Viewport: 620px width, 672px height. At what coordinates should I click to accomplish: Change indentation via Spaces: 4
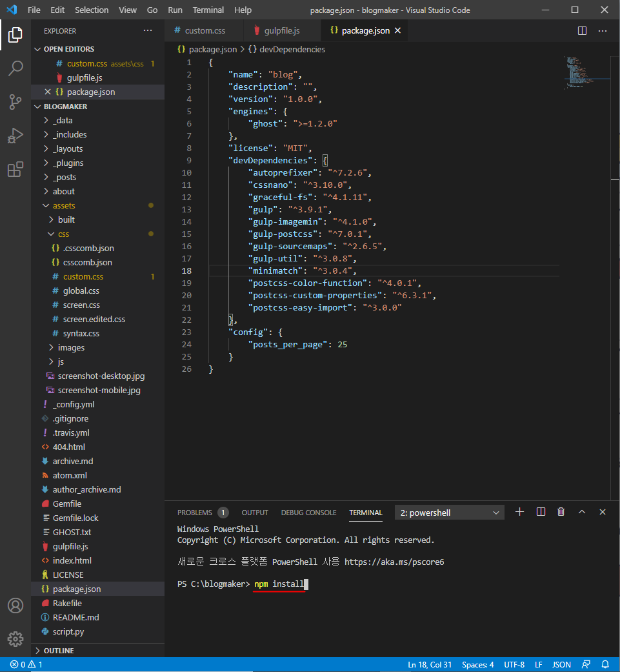478,664
